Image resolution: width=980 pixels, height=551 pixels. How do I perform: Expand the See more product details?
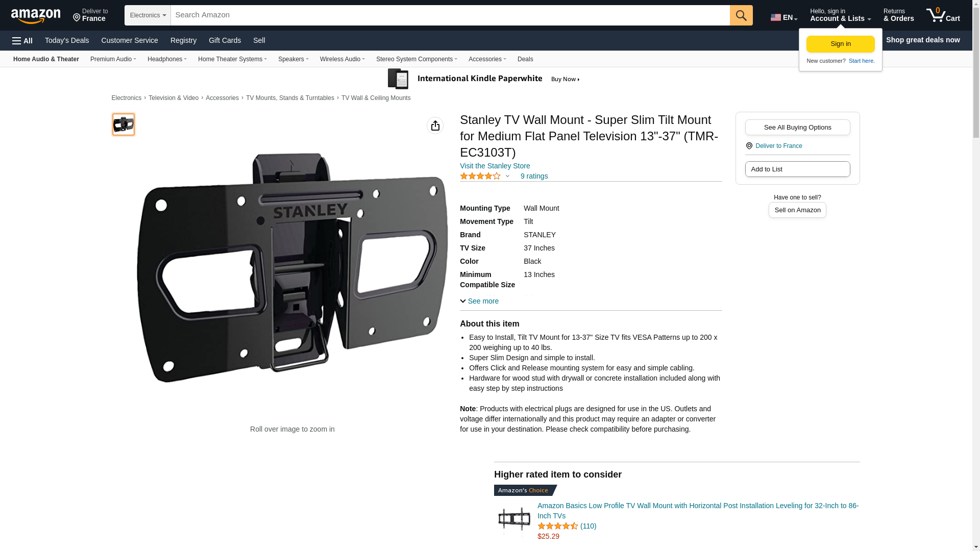[479, 301]
